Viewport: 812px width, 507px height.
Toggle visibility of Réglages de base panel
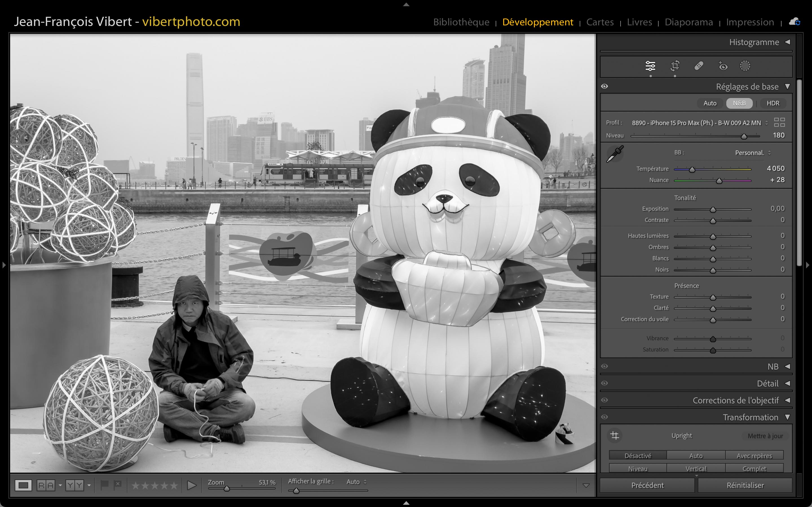(605, 86)
